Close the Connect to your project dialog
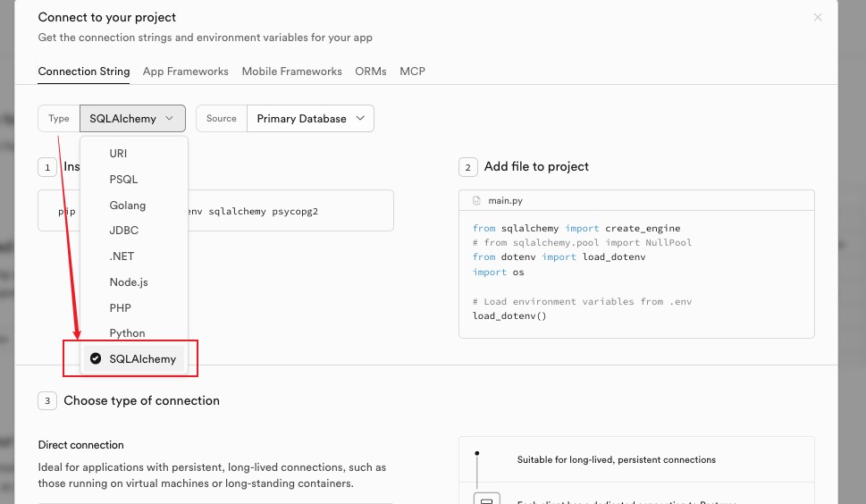 817,17
